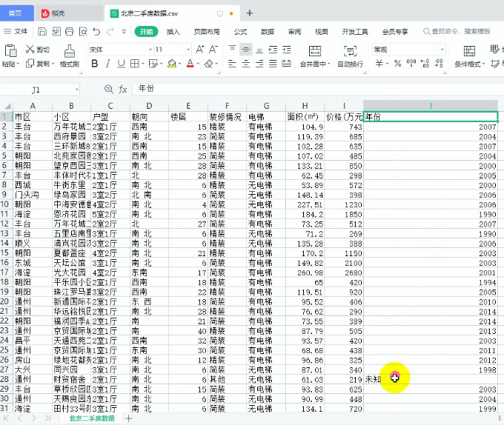
Task: Add a new worksheet with plus button
Action: click(x=129, y=418)
